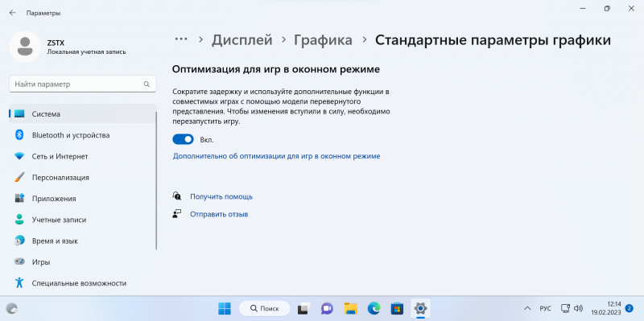
Task: Open Учетные записи section
Action: pyautogui.click(x=82, y=220)
